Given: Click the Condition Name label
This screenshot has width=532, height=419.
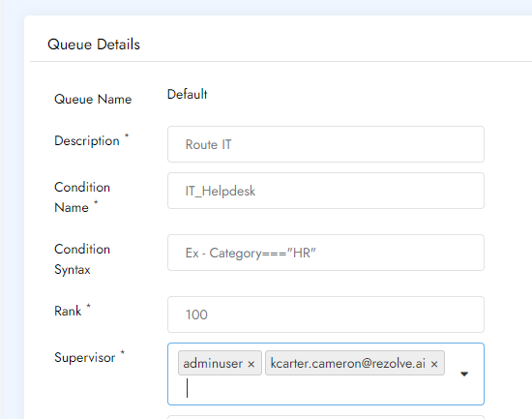Looking at the screenshot, I should pyautogui.click(x=82, y=197).
